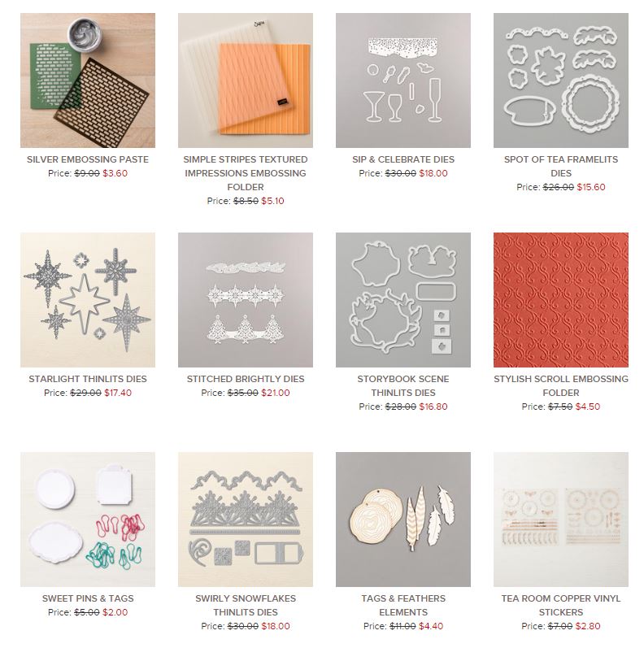Follow the Starlight Thinlits Dies title link
The width and height of the screenshot is (644, 661).
(x=88, y=379)
